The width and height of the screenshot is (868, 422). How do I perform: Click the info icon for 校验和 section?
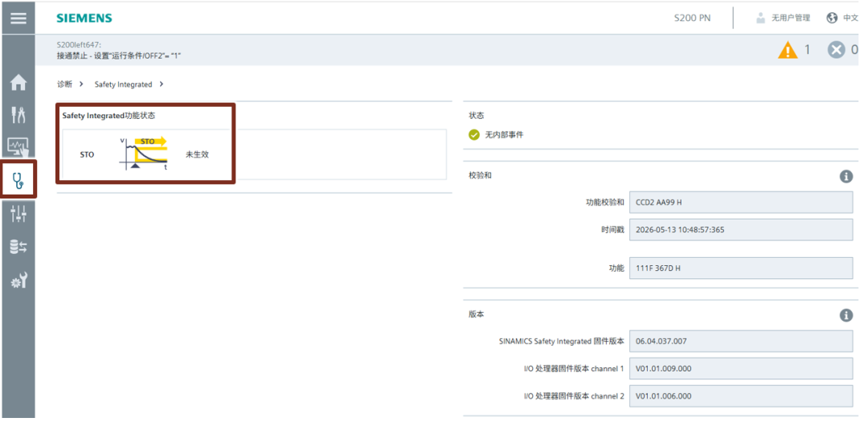(x=845, y=177)
